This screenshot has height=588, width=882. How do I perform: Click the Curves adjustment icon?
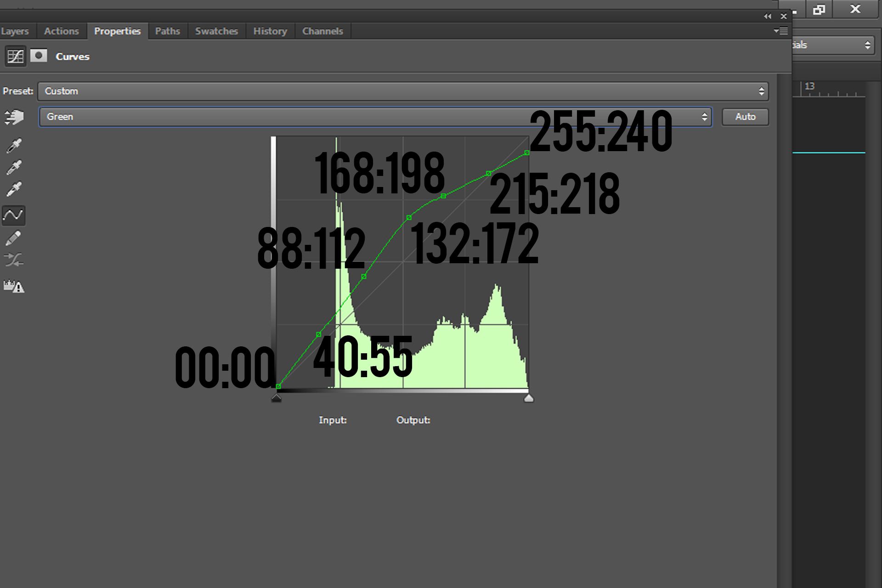(15, 57)
